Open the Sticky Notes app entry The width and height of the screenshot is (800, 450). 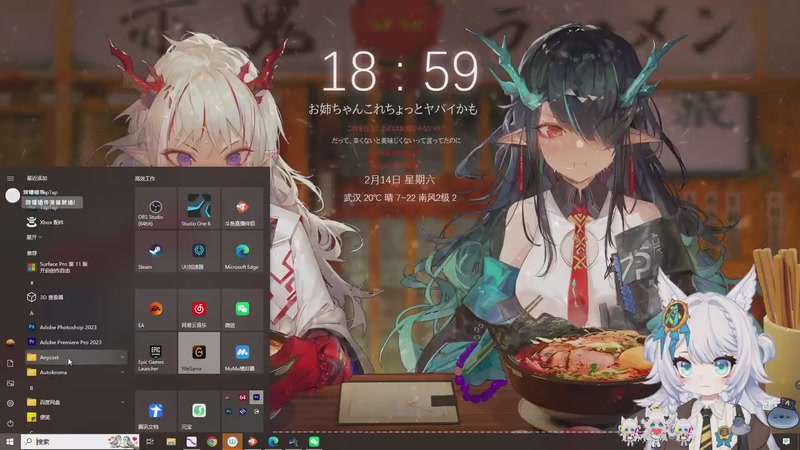click(76, 417)
